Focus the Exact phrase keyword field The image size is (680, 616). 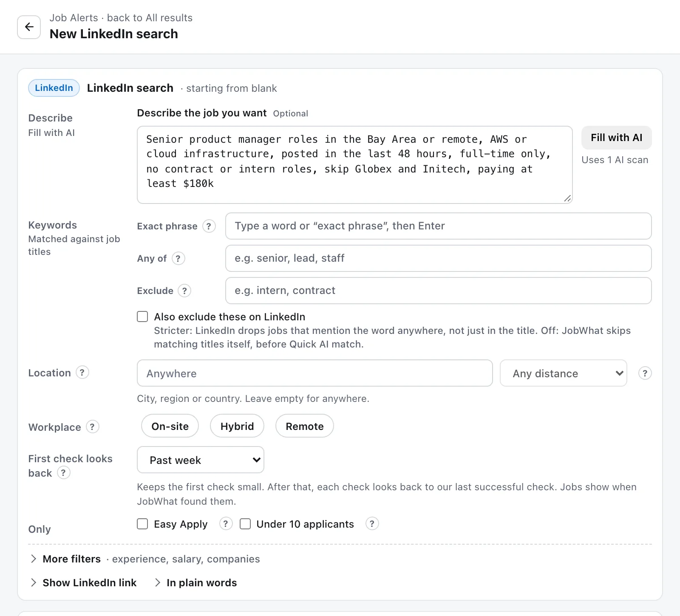click(439, 226)
